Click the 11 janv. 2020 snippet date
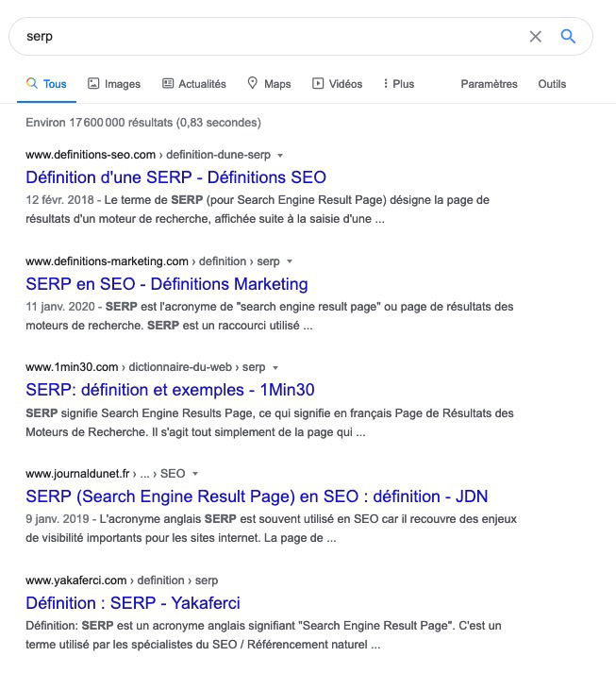 [60, 307]
